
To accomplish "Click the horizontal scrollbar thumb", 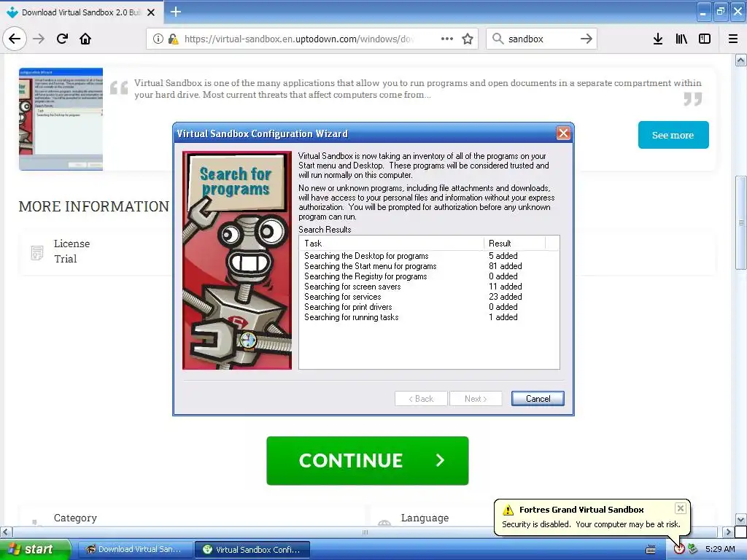I will 365,532.
